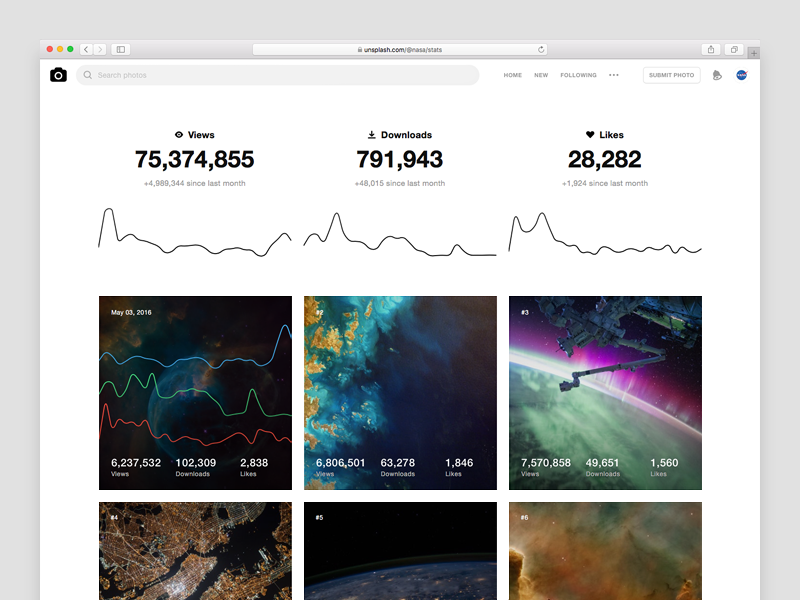The image size is (800, 600).
Task: Open the May 03, 2016 nebula photo
Action: pos(195,392)
